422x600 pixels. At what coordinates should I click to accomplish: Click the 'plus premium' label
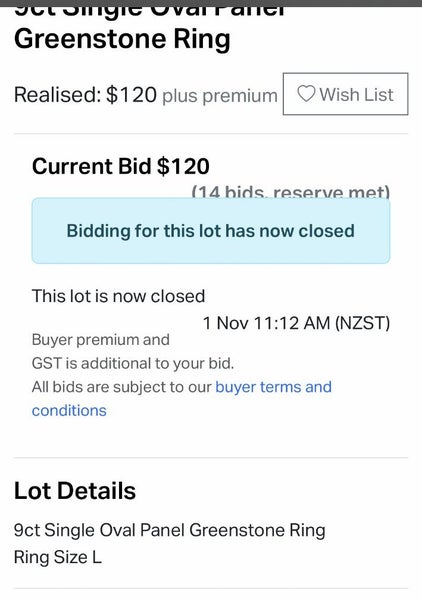(x=220, y=96)
